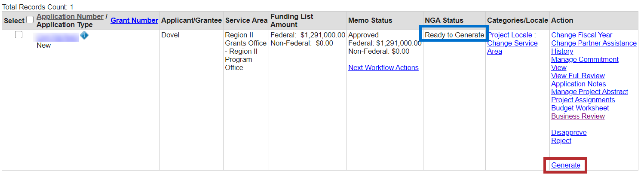This screenshot has width=644, height=180.
Task: Sort by Application Number column header
Action: pyautogui.click(x=70, y=16)
